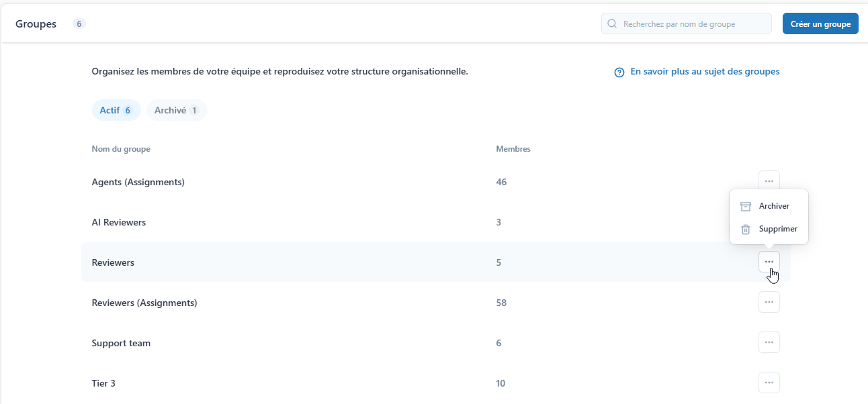Choose Archiver from the popup menu

point(769,206)
